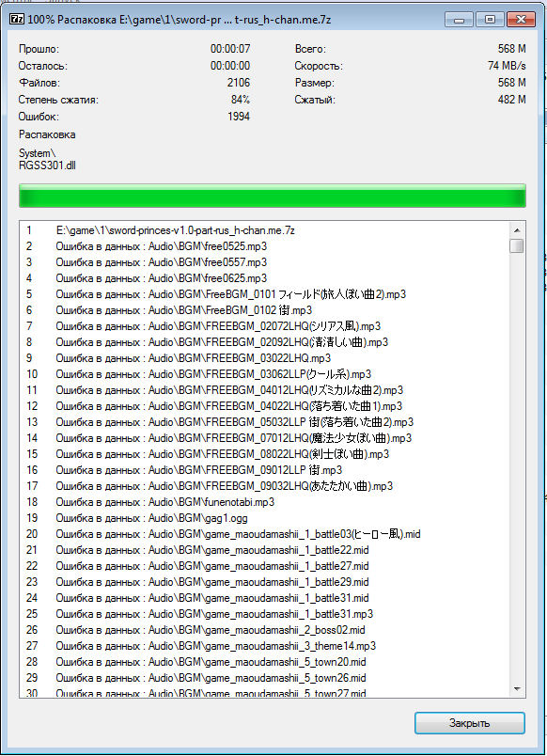
Task: Select the error row for FREEBGM_05032LLP
Action: 264,422
